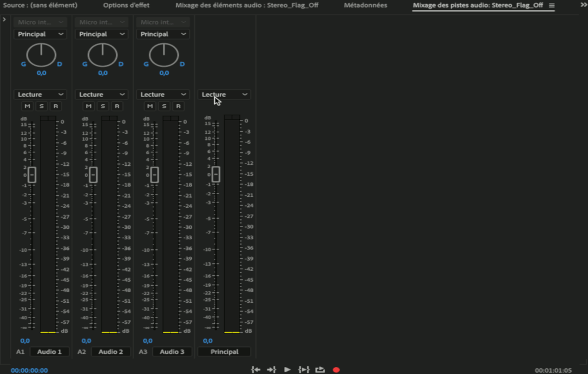Expand the effects and sends side arrow
Image resolution: width=588 pixels, height=374 pixels.
pyautogui.click(x=5, y=19)
